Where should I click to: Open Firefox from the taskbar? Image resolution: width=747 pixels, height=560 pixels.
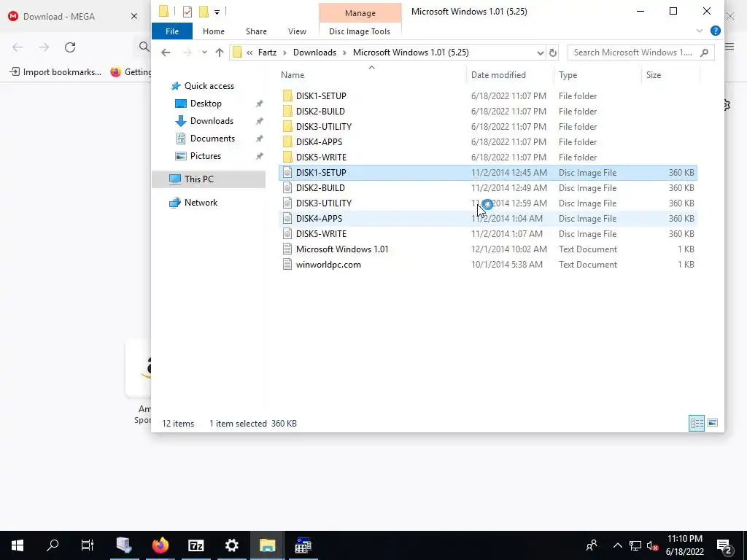click(160, 545)
